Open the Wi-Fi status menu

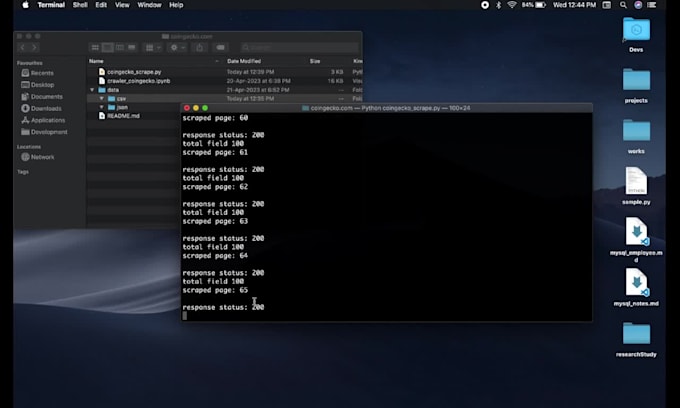click(512, 5)
